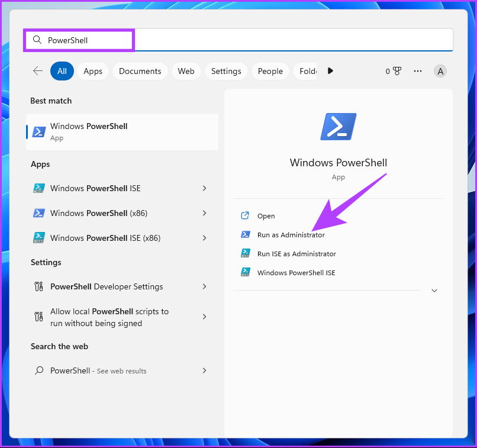This screenshot has height=448, width=477.
Task: Click the back arrow beside filters
Action: tap(38, 71)
